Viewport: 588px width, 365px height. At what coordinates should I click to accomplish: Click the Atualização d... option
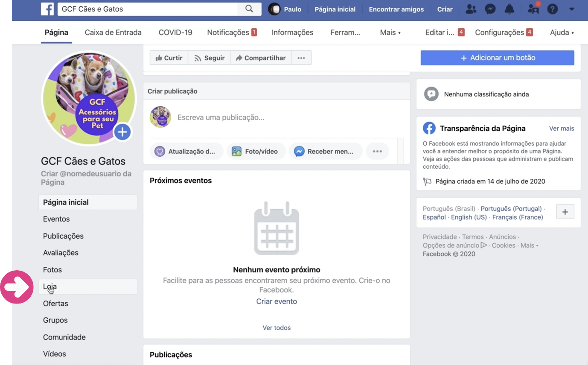(x=186, y=151)
